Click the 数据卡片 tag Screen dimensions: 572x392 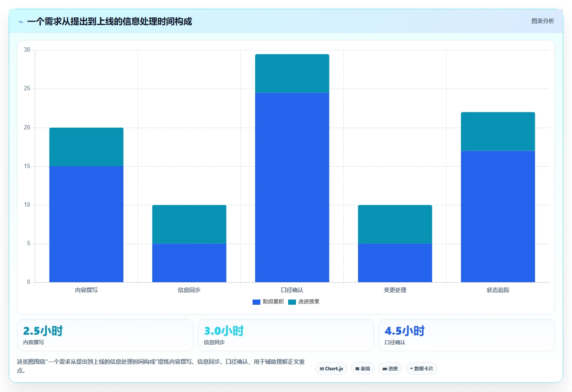point(421,369)
